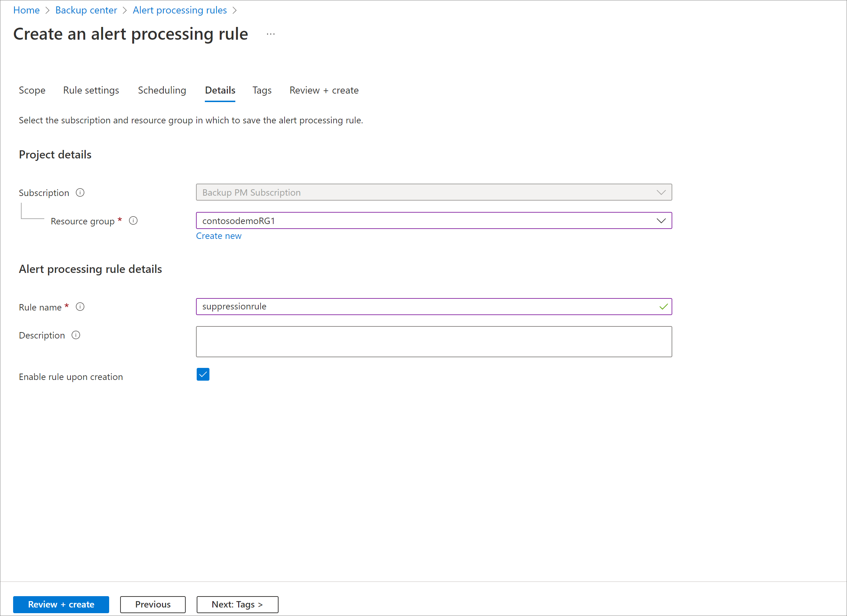
Task: Click the Rule name input field
Action: point(434,306)
